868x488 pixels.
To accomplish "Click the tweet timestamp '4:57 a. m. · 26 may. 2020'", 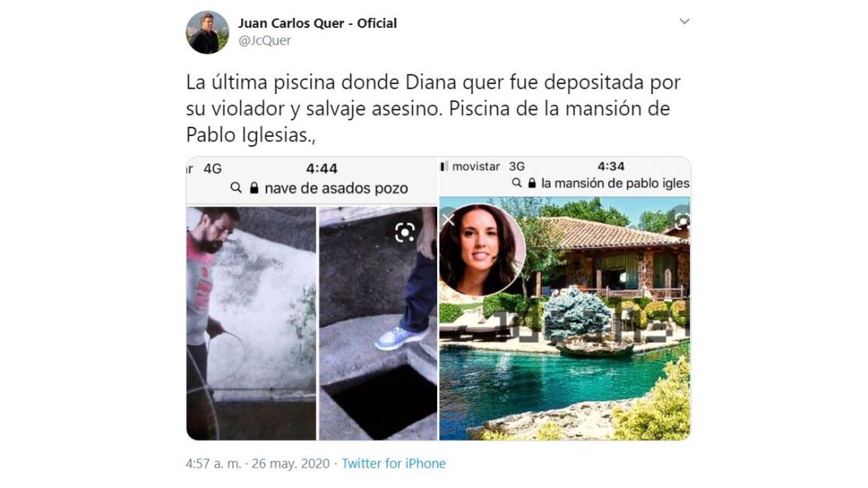I will click(x=258, y=463).
